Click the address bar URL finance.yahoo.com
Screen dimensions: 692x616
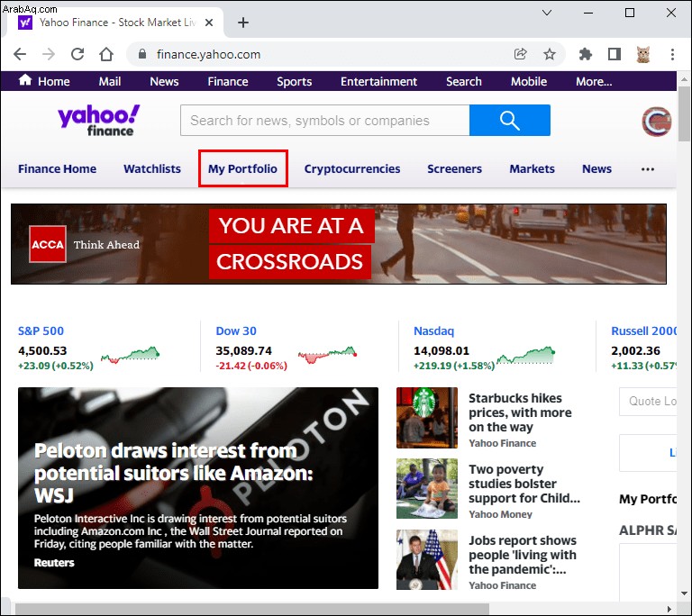[x=208, y=54]
